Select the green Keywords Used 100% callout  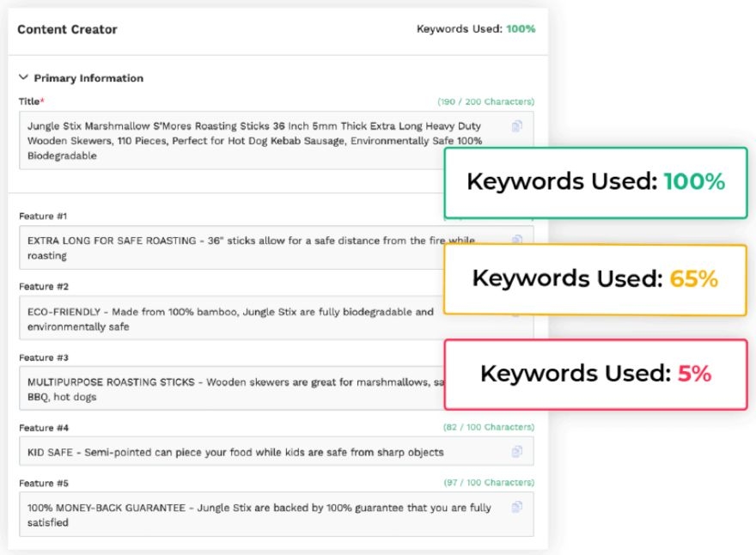594,182
